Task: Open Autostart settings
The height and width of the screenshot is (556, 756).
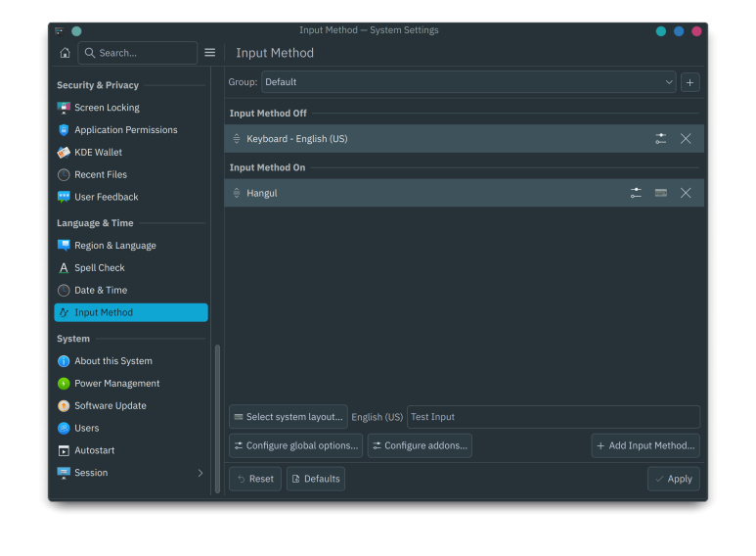Action: [x=131, y=450]
